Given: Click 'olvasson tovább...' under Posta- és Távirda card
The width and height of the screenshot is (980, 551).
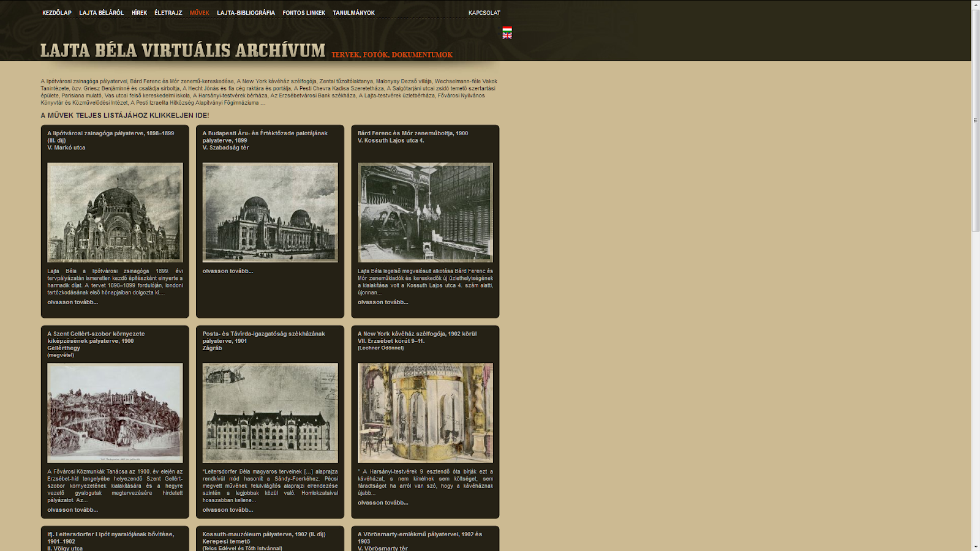Looking at the screenshot, I should coord(228,509).
